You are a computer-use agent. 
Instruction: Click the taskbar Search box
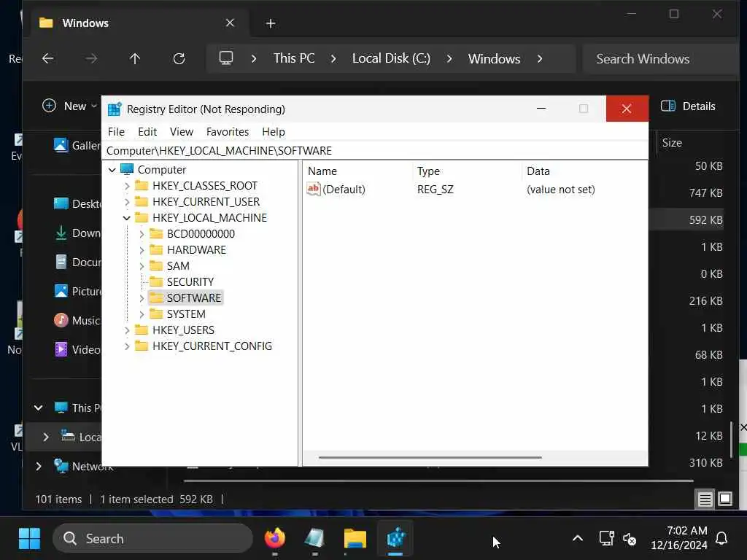[152, 539]
